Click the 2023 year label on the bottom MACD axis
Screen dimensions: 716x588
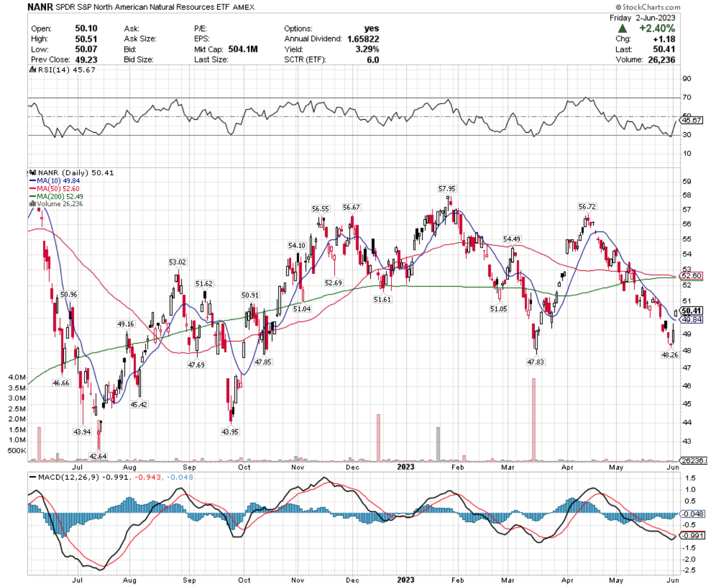pyautogui.click(x=405, y=580)
